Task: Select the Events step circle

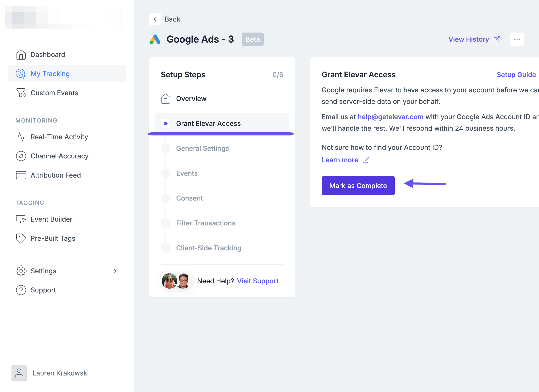Action: click(x=166, y=173)
